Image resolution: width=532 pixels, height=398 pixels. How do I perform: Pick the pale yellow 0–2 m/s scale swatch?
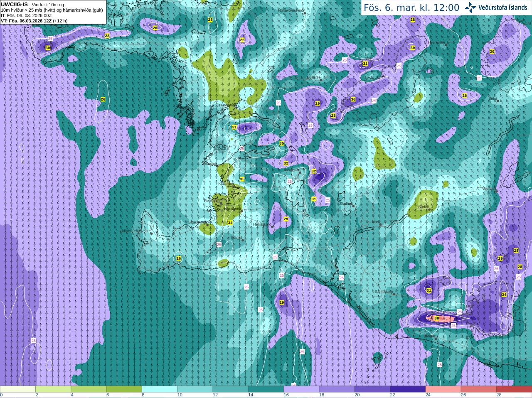pyautogui.click(x=18, y=389)
